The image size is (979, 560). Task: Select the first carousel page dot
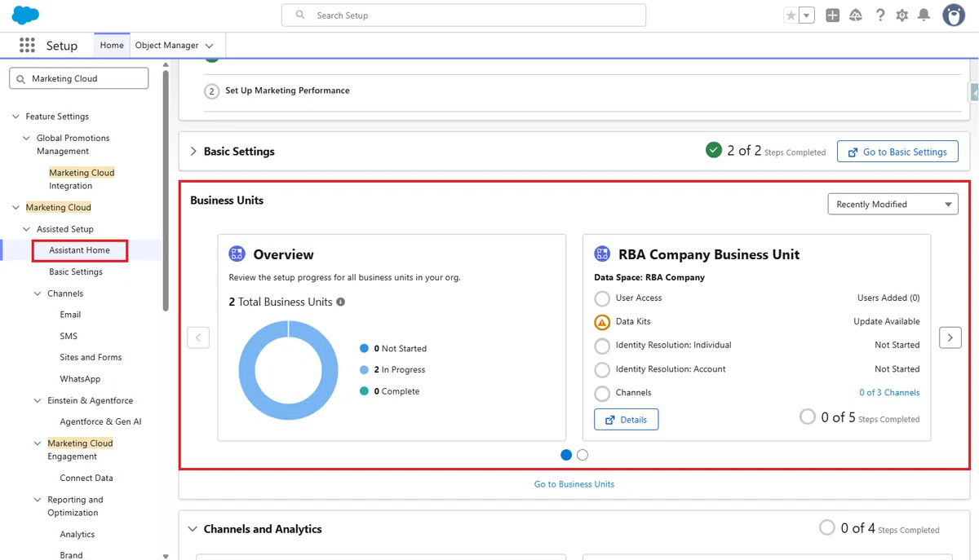coord(566,455)
